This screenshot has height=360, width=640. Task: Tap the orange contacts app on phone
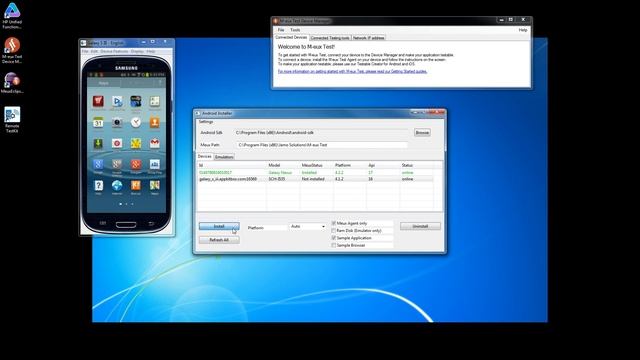(x=155, y=122)
